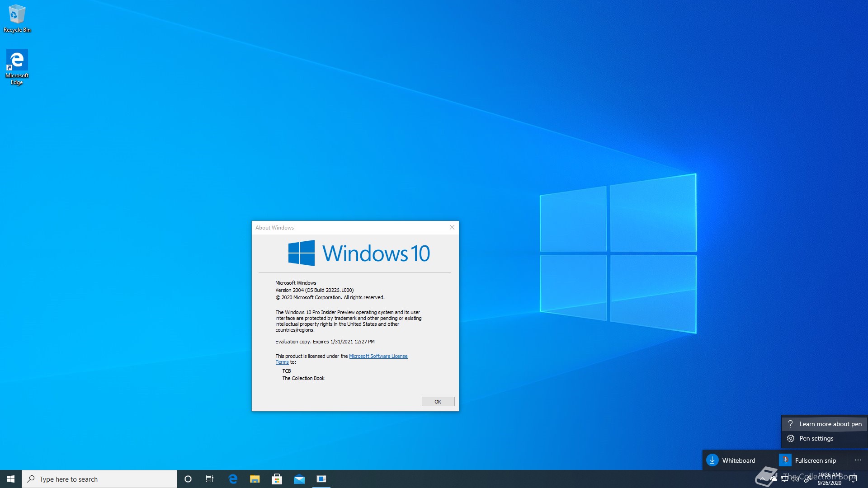Click the Windows 10 logo in the dialog
Image resolution: width=868 pixels, height=488 pixels.
tap(359, 253)
